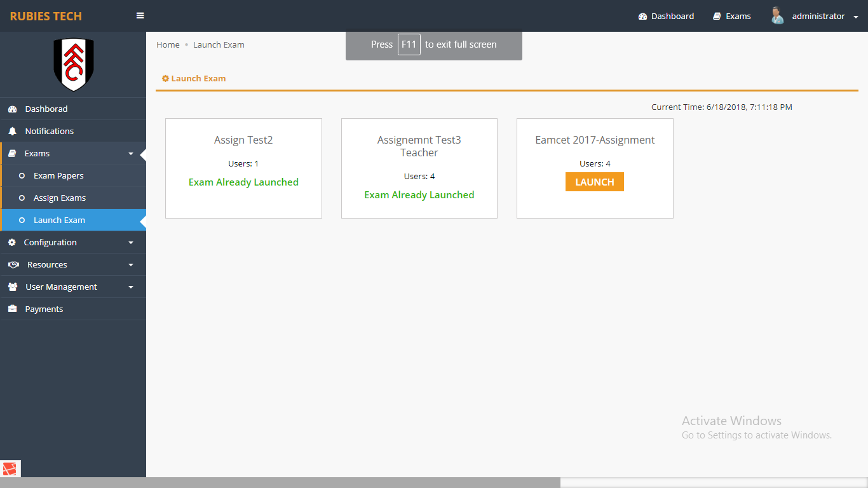Click the Fulham FC club logo

click(73, 64)
